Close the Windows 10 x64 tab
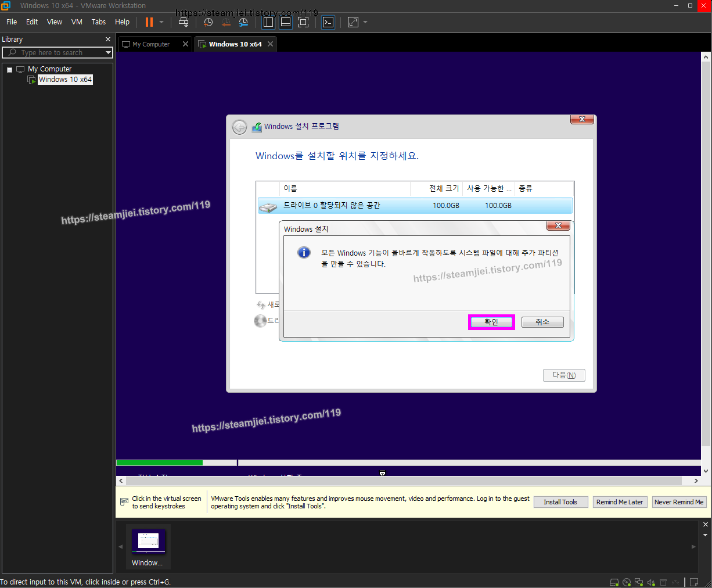The image size is (712, 588). pos(271,44)
